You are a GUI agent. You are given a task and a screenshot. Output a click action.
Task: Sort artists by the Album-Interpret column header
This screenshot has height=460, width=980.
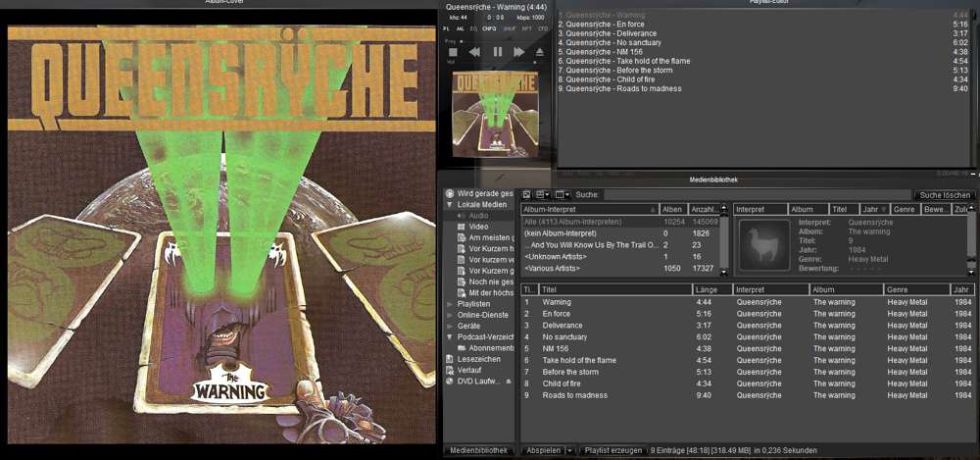(587, 209)
